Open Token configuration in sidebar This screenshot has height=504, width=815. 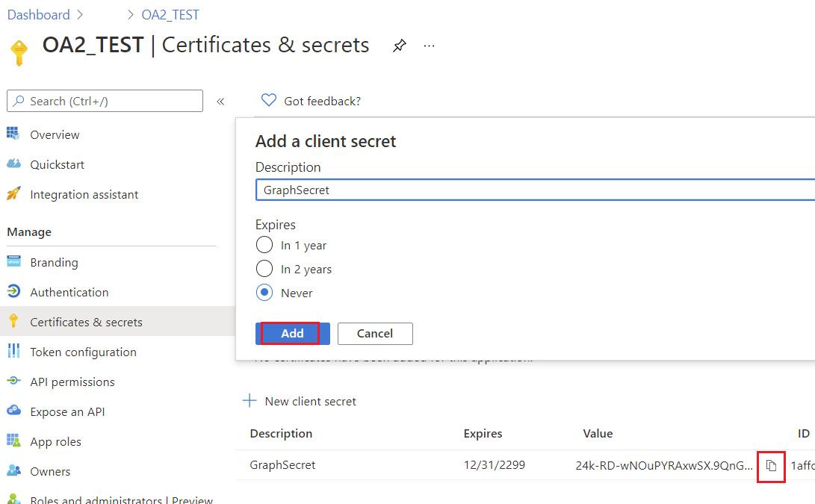pos(83,352)
